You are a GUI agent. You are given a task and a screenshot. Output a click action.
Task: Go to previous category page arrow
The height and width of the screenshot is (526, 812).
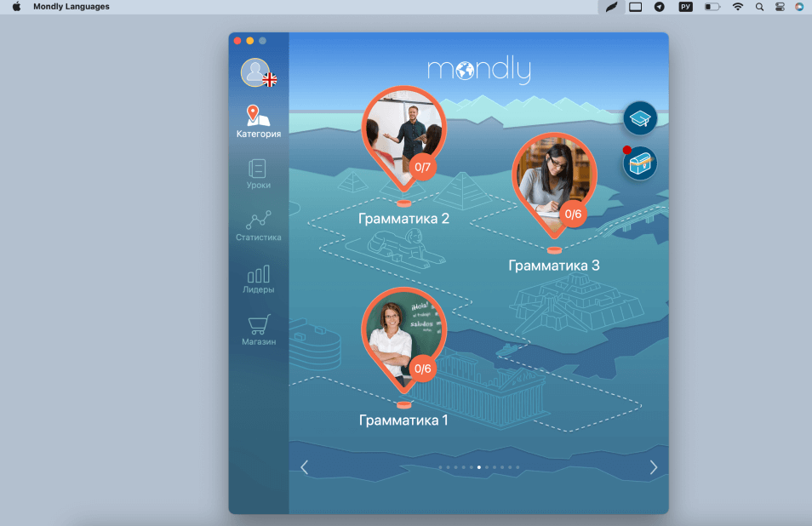[x=305, y=467]
